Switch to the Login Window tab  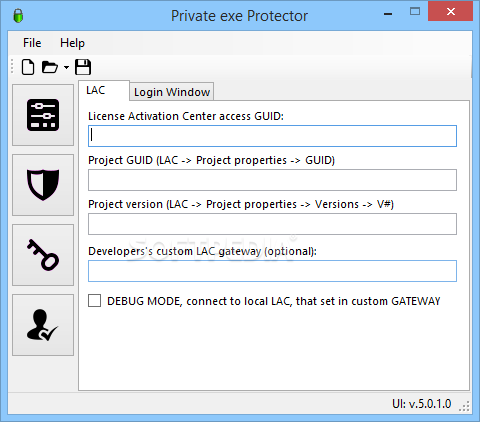tap(172, 92)
